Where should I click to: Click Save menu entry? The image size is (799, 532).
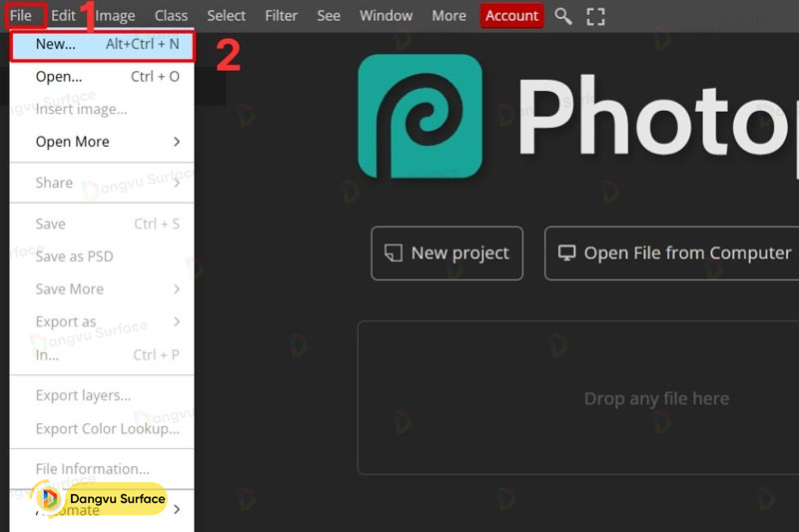(x=102, y=224)
